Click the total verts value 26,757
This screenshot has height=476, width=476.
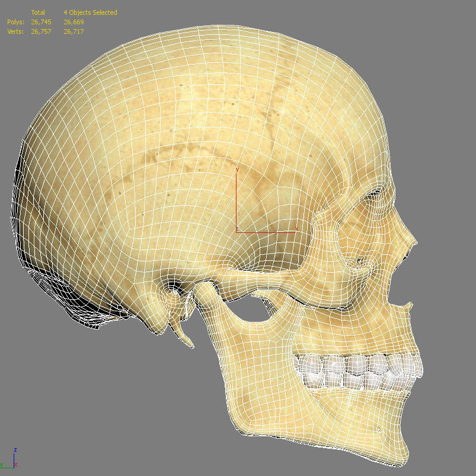coord(41,31)
